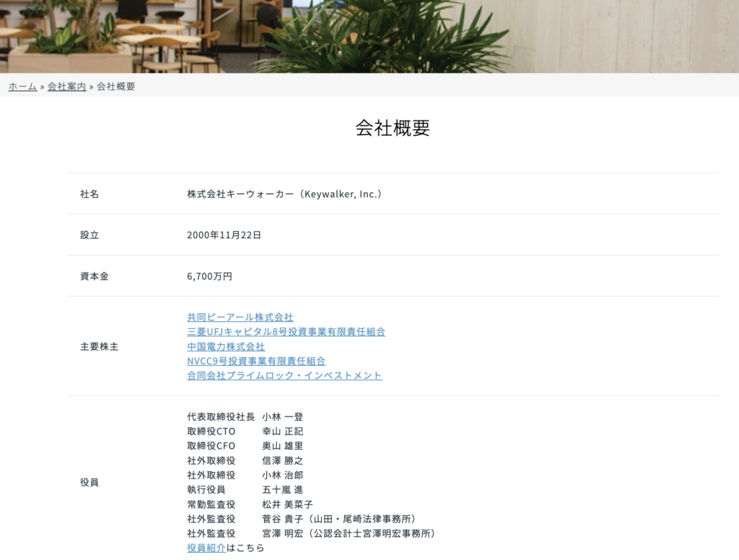Open the 合同会社プライムロック・インベストメント link
This screenshot has width=739, height=560.
pyautogui.click(x=284, y=375)
